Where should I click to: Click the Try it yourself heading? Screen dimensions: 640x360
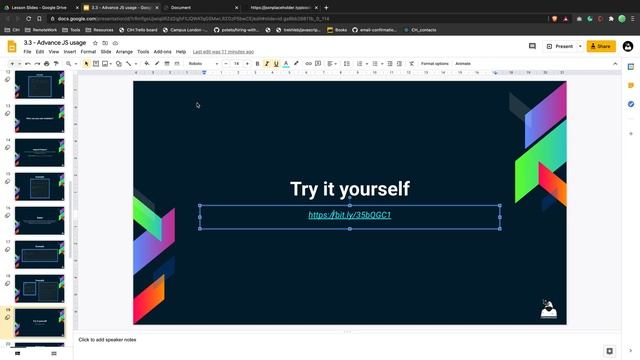pos(350,189)
